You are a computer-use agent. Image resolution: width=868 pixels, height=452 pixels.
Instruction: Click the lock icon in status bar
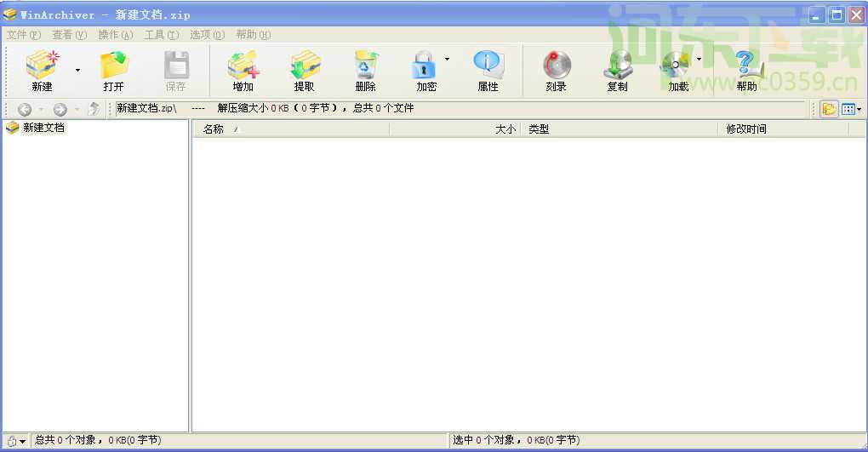(x=11, y=442)
